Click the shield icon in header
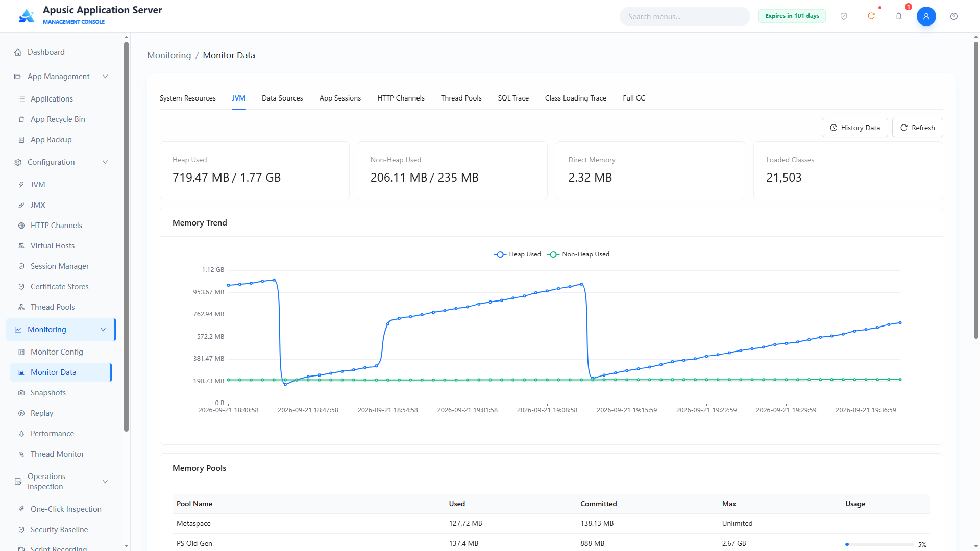980x551 pixels. click(x=844, y=16)
